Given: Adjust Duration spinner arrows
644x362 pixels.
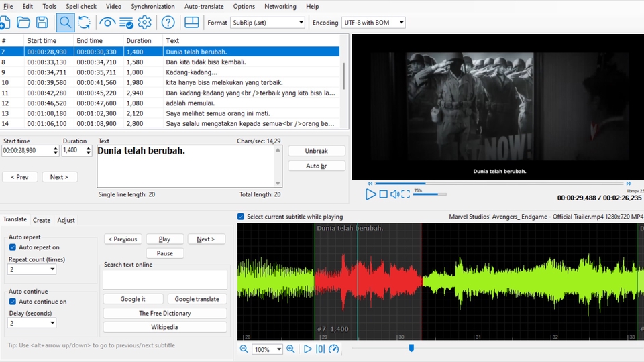Looking at the screenshot, I should pos(89,151).
